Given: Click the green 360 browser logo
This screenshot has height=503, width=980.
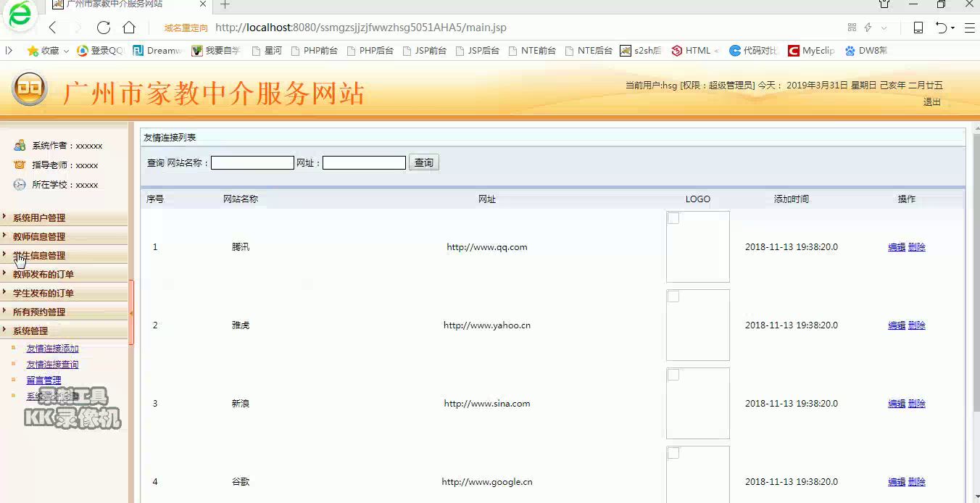Looking at the screenshot, I should click(20, 16).
